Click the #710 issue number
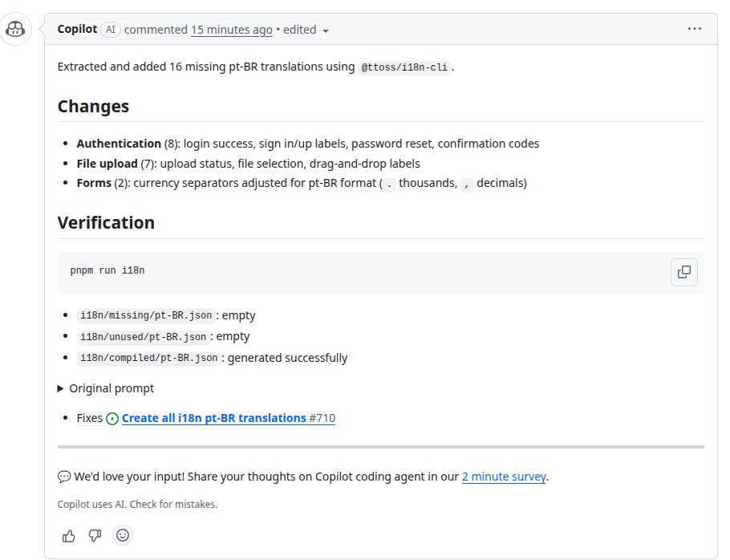Image resolution: width=730 pixels, height=560 pixels. 322,418
